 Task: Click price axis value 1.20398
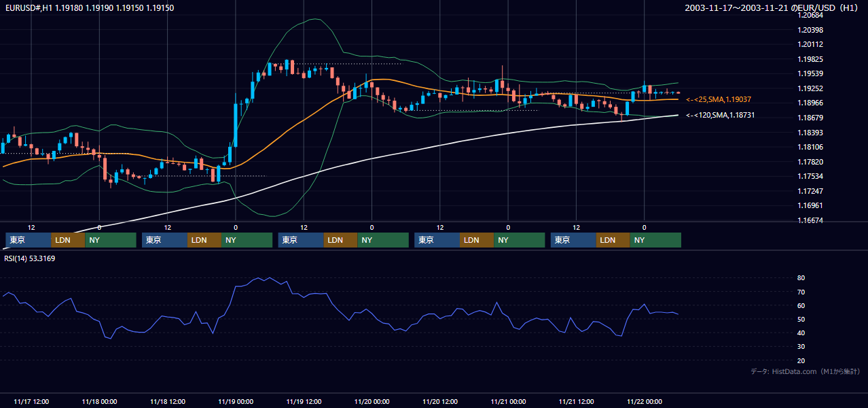coord(811,30)
